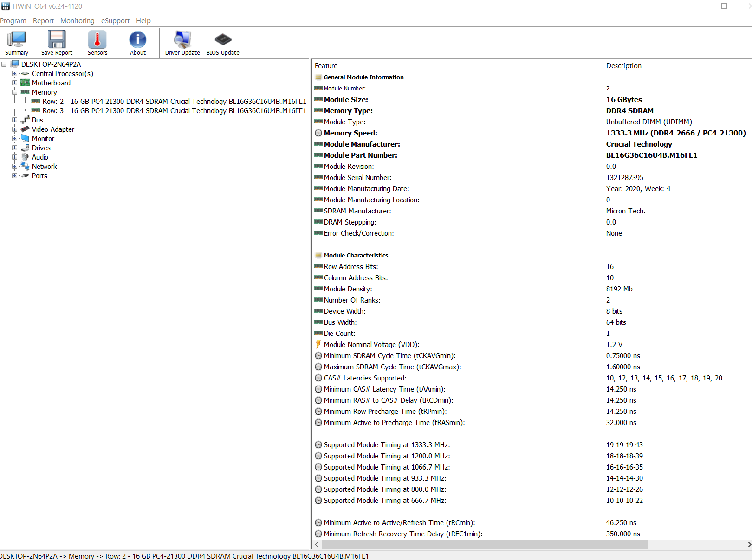Expand the Drives tree node

click(x=14, y=148)
